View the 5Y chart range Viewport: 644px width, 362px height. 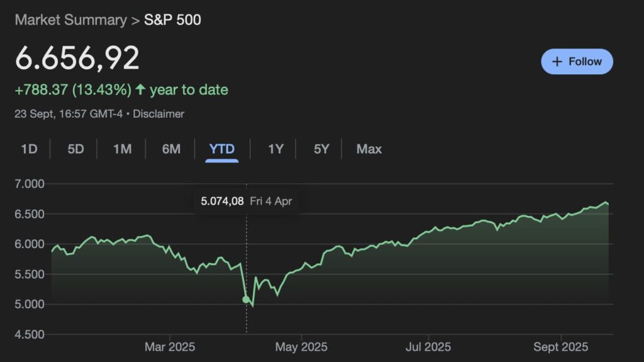click(x=321, y=149)
